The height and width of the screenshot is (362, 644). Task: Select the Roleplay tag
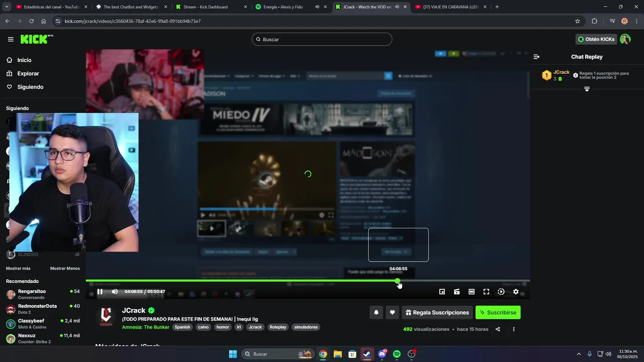[278, 327]
